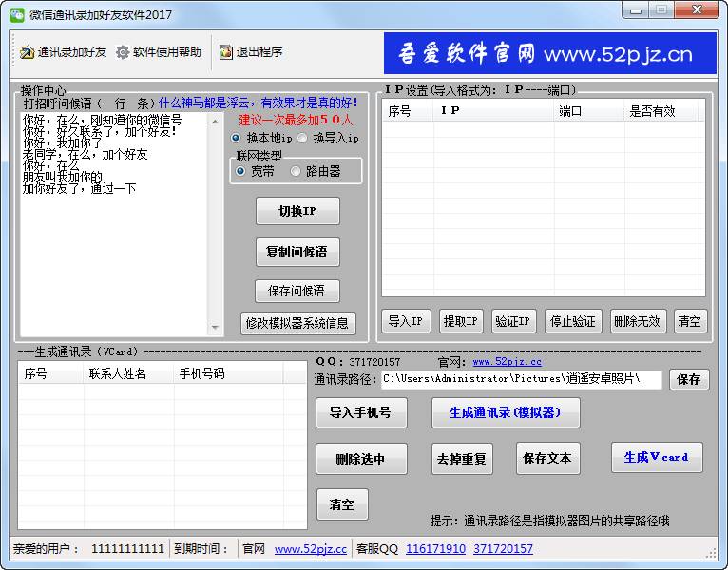Click greeting line 加你好友了,通过一下
The height and width of the screenshot is (570, 728).
coord(79,188)
